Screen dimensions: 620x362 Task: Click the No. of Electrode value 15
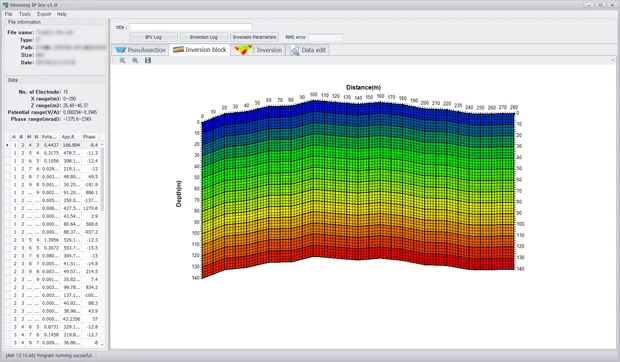[x=66, y=92]
